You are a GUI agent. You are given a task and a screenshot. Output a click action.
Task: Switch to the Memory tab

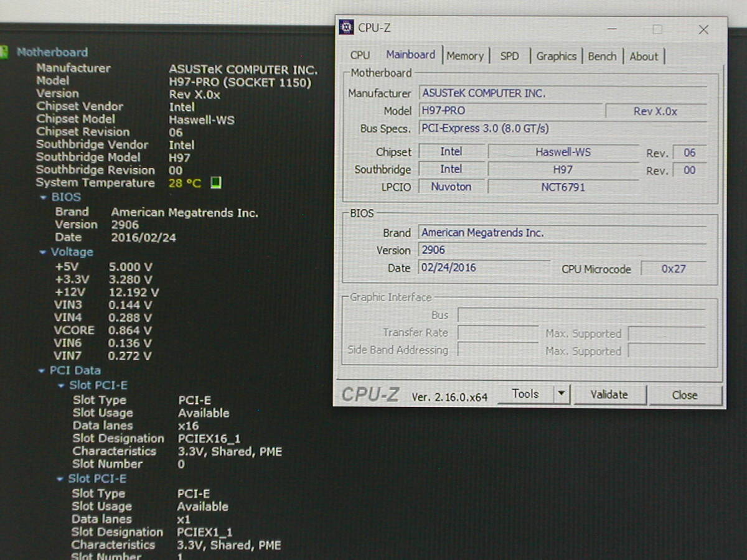[465, 56]
